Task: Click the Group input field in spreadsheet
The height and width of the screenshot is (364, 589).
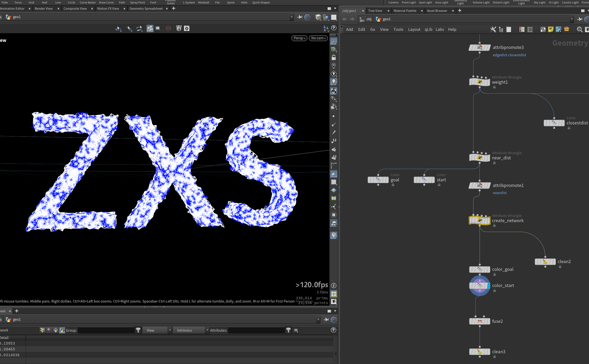Action: coord(106,330)
